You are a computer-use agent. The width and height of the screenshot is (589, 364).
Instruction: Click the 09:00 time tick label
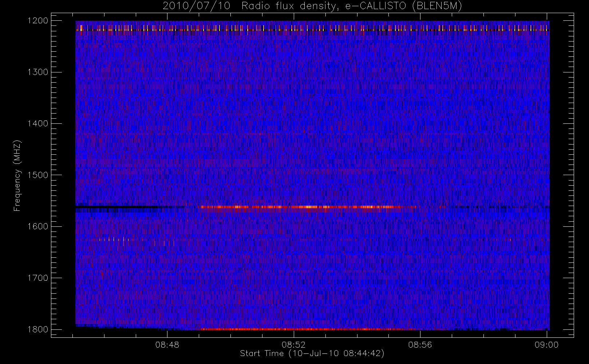click(546, 344)
